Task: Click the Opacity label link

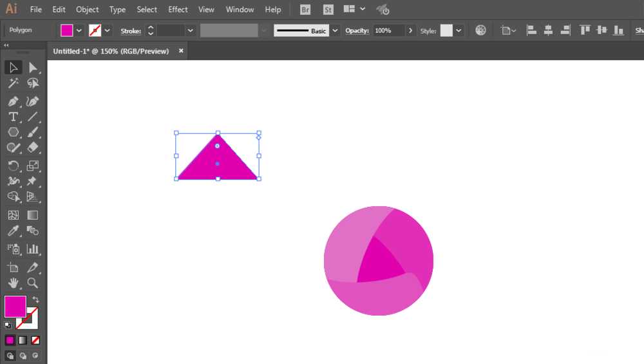Action: click(x=357, y=31)
